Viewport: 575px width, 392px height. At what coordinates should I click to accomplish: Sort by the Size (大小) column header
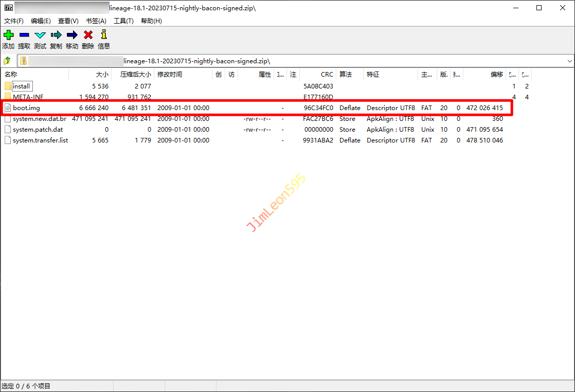[102, 75]
